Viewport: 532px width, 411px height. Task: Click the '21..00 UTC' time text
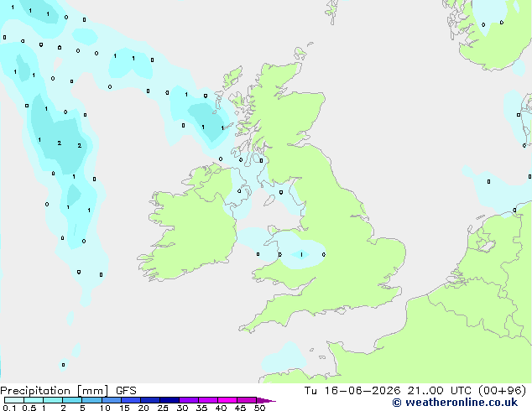coord(439,391)
